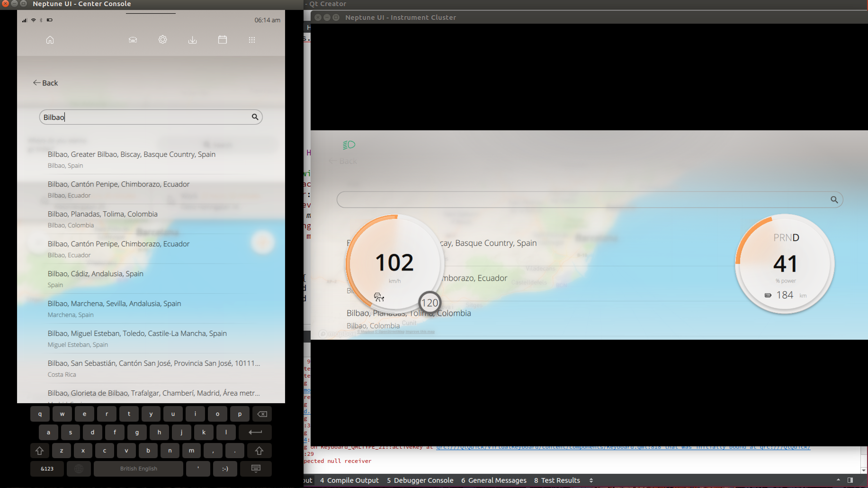Viewport: 868px width, 488px height.
Task: Switch keyboard to &123 symbols mode
Action: coord(47,468)
